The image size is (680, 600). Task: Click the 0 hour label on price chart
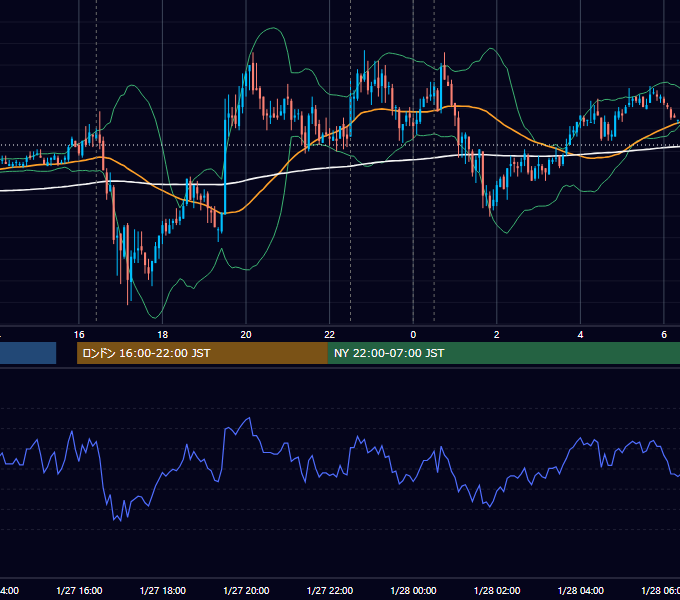(413, 335)
